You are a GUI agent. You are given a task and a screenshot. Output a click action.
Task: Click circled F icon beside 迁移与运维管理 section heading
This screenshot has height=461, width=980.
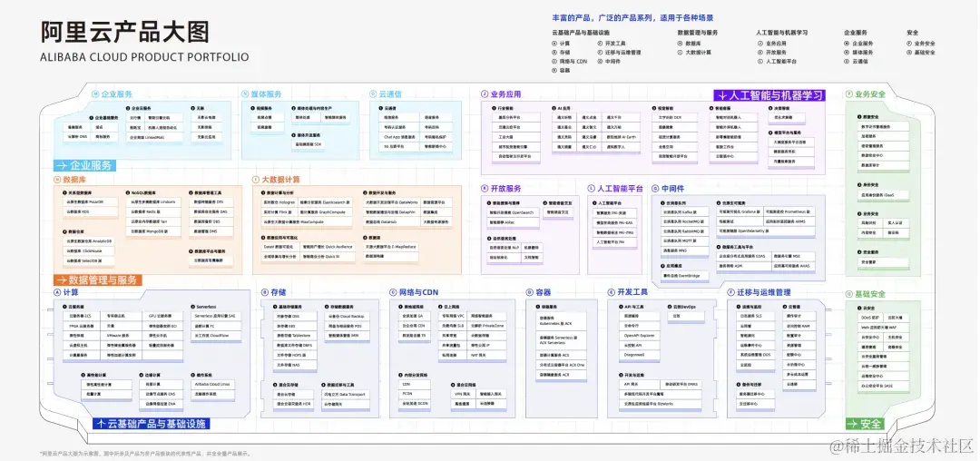click(x=730, y=291)
